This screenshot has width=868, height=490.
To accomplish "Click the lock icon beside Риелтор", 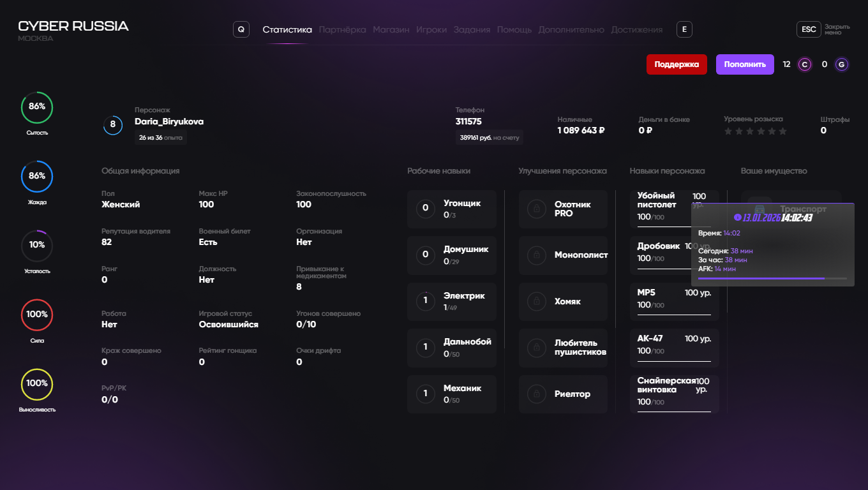I will point(537,394).
